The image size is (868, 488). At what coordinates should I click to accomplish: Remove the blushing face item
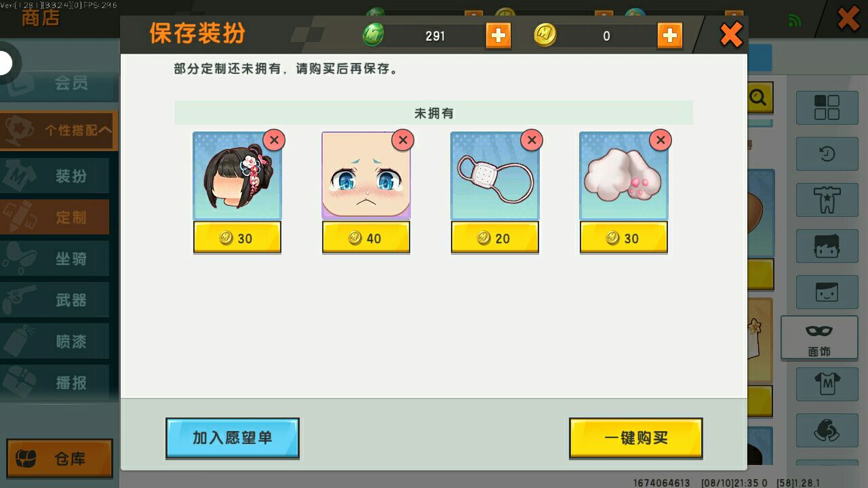pyautogui.click(x=402, y=140)
